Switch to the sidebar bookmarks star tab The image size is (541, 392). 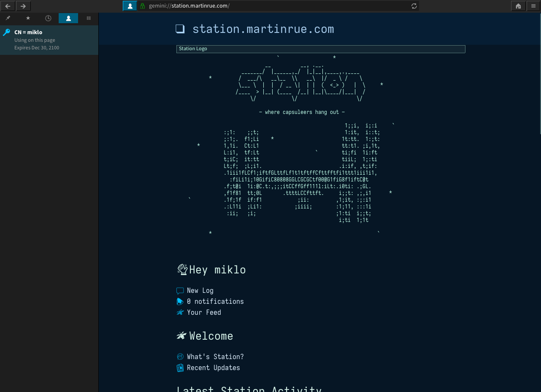tap(28, 18)
